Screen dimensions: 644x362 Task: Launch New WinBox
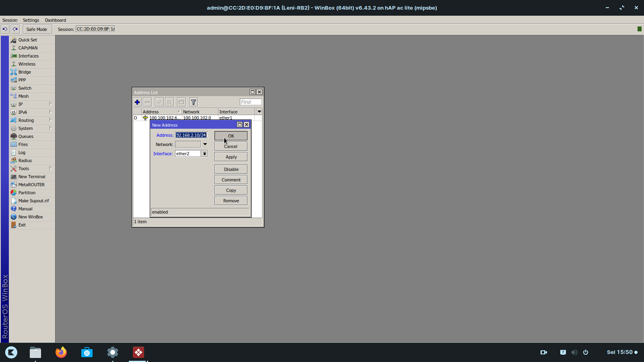pyautogui.click(x=32, y=217)
